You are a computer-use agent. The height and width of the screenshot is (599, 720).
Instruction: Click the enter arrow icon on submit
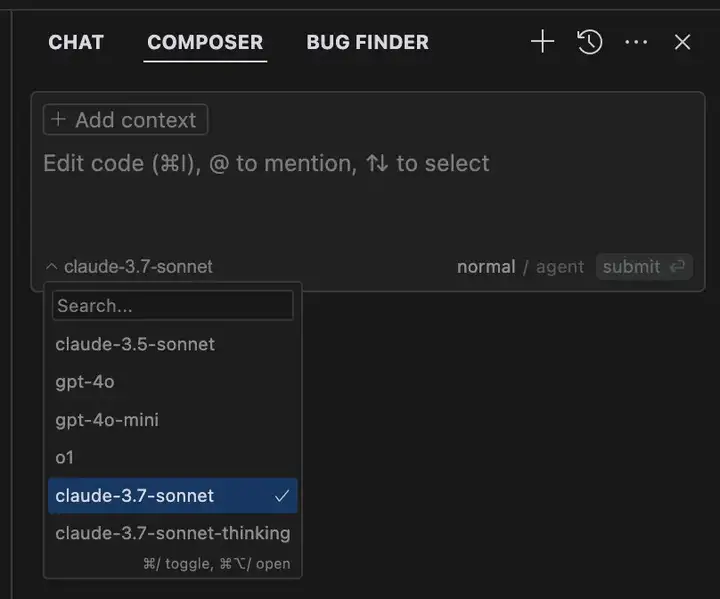tap(677, 266)
